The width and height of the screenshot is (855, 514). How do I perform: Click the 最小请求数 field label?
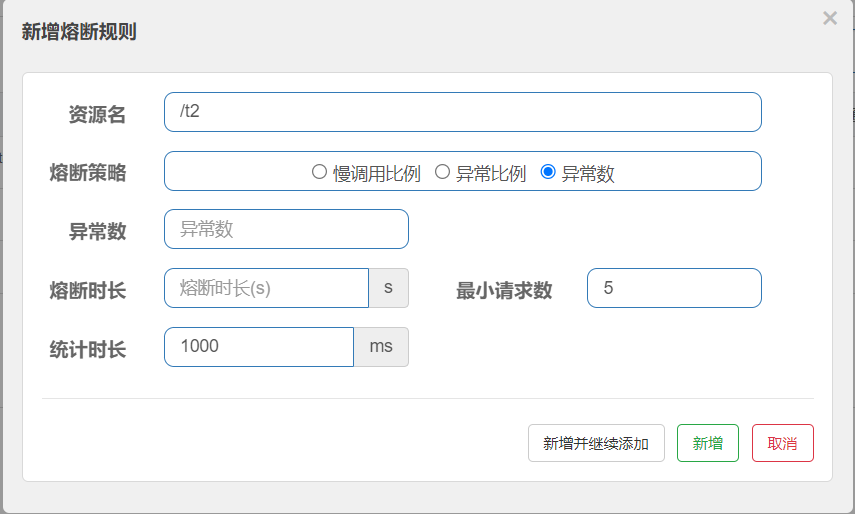coord(504,291)
